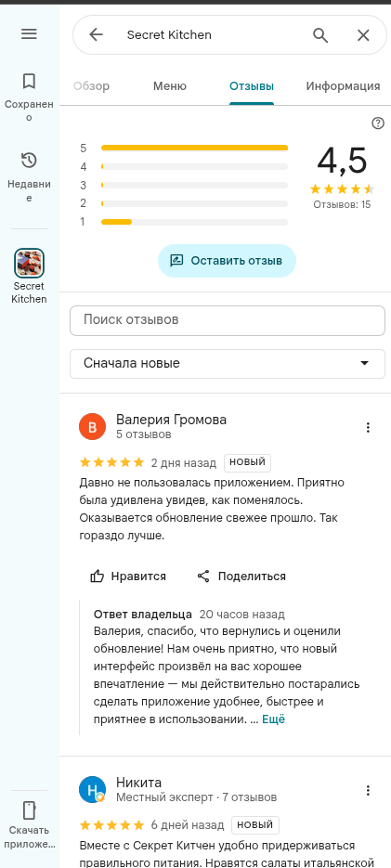Open the Saved bookmark icon
This screenshot has height=868, width=391.
29,82
